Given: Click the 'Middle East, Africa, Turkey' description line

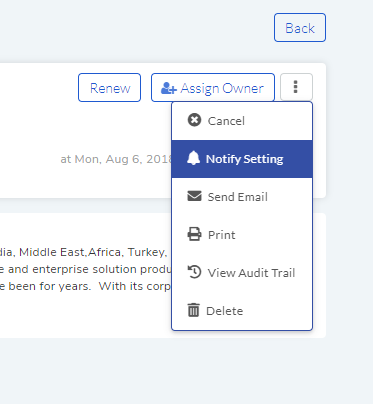Looking at the screenshot, I should click(x=93, y=252).
